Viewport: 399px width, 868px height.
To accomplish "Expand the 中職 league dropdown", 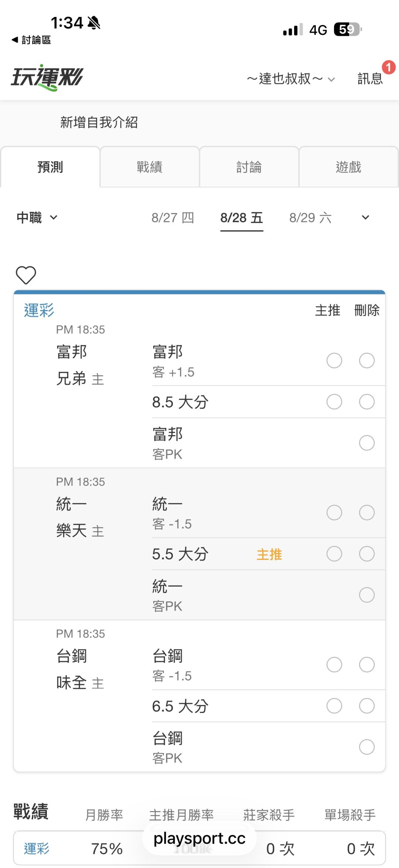I will point(37,217).
